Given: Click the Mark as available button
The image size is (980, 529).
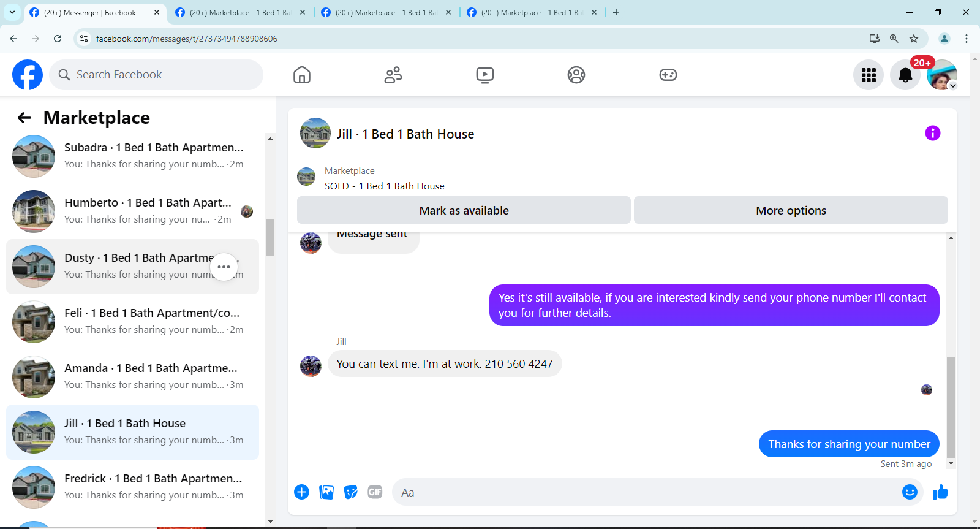Looking at the screenshot, I should (464, 210).
